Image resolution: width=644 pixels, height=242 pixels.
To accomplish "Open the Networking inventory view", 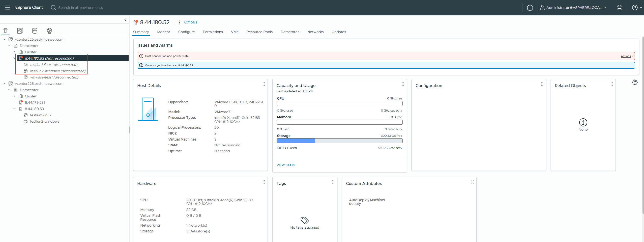I will (x=49, y=31).
